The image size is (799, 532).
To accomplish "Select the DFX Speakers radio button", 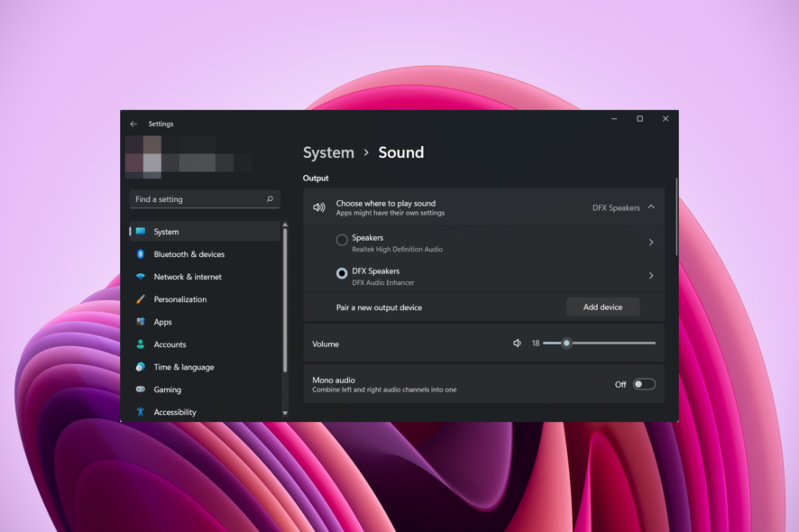I will (x=342, y=273).
